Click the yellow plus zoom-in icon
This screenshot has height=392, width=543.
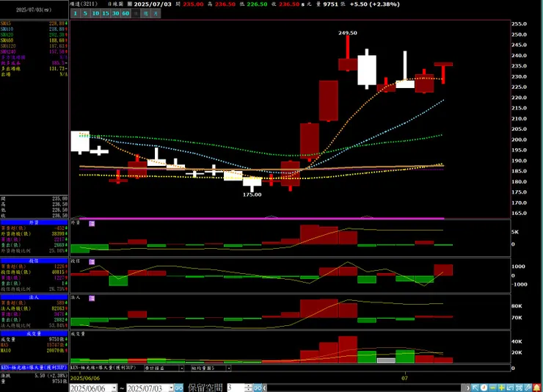point(501,388)
